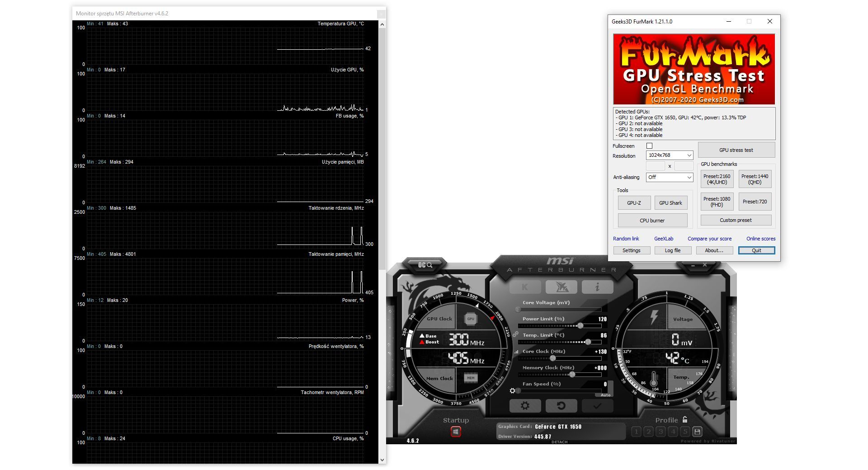The height and width of the screenshot is (470, 868).
Task: Click the MSI fighter jet logo button
Action: tap(561, 287)
